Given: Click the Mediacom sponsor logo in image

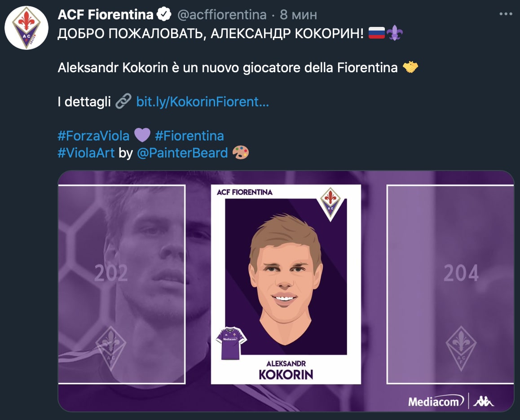Looking at the screenshot, I should (435, 401).
